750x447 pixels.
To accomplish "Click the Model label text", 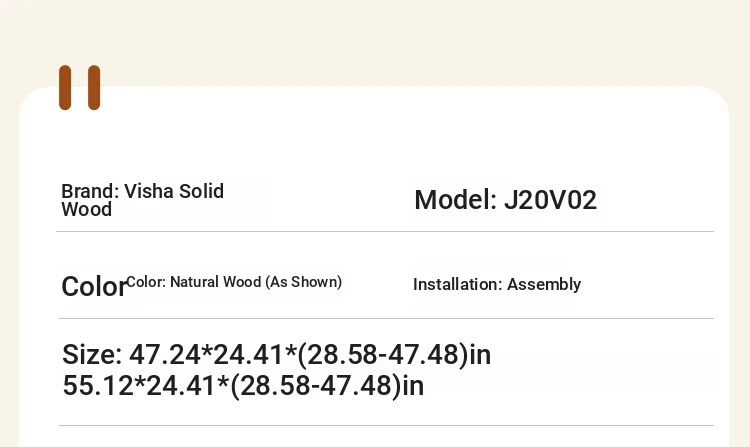I will (455, 200).
